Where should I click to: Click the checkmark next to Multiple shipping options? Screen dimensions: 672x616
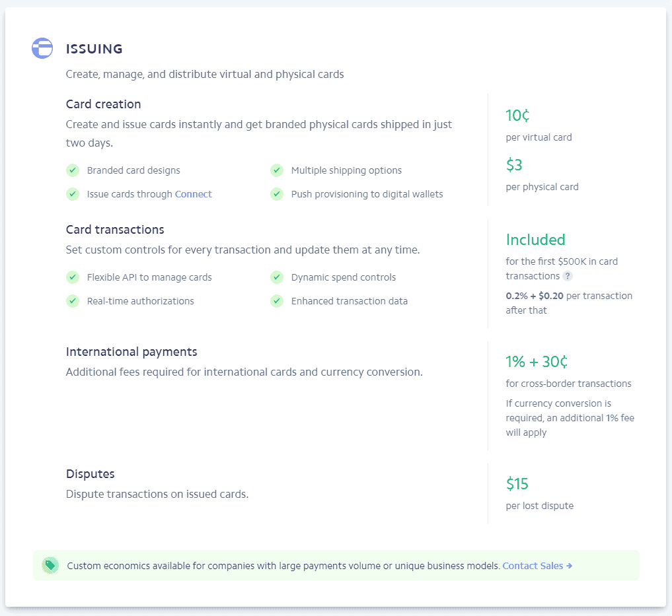277,170
